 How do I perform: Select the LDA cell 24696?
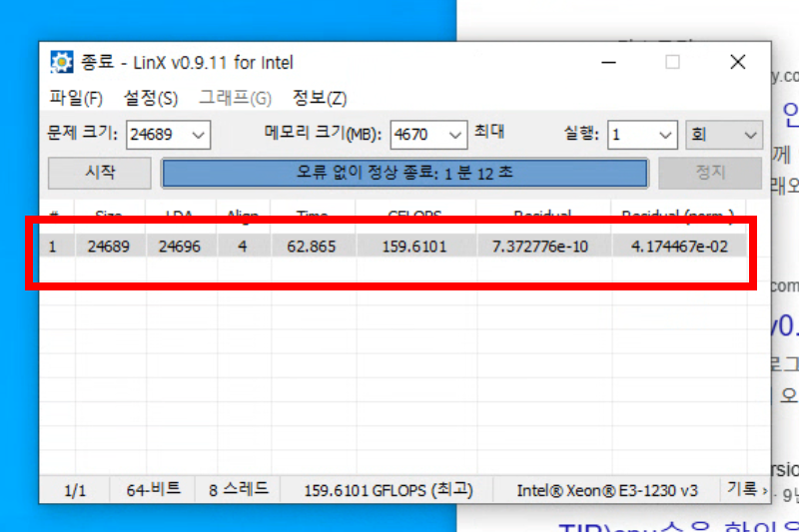(180, 247)
